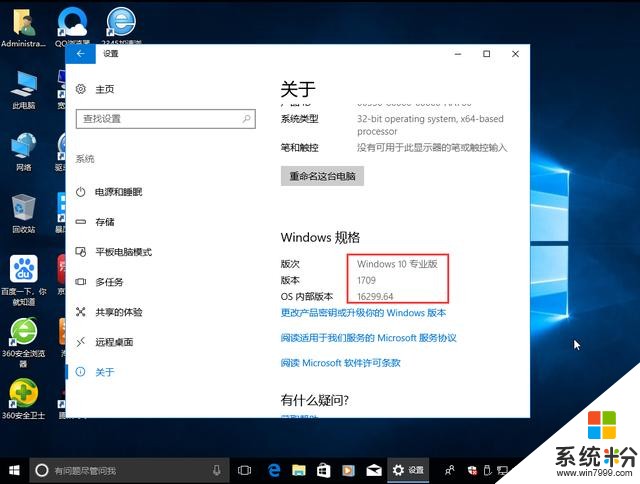Open File Explorer from taskbar
The image size is (640, 484).
(x=299, y=471)
